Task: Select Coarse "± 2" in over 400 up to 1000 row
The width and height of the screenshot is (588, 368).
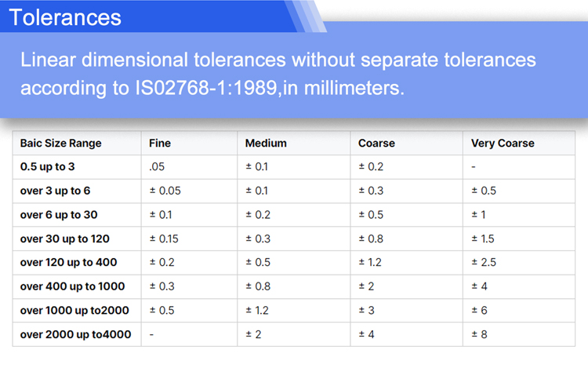Action: [366, 286]
